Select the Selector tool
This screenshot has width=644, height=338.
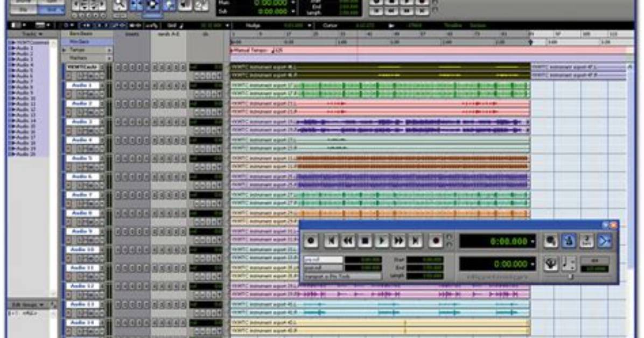click(x=152, y=4)
